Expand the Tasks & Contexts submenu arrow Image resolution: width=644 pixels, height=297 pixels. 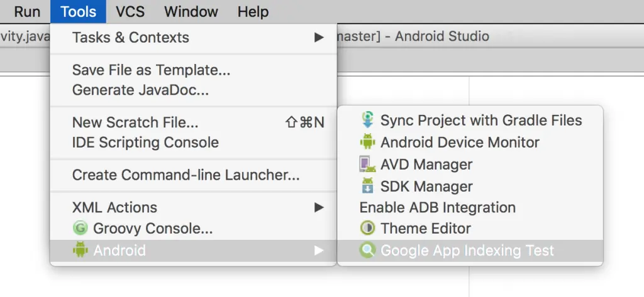(x=319, y=38)
